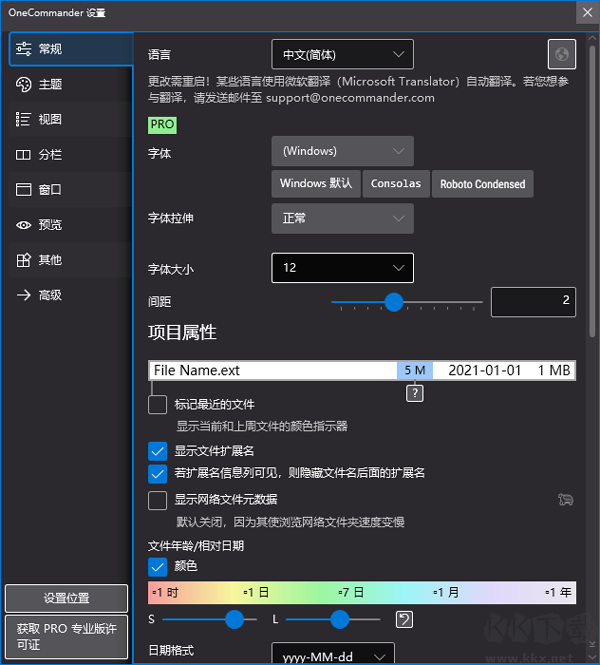This screenshot has width=600, height=665.
Task: Go to the 分栏 columns tab
Action: (x=71, y=155)
